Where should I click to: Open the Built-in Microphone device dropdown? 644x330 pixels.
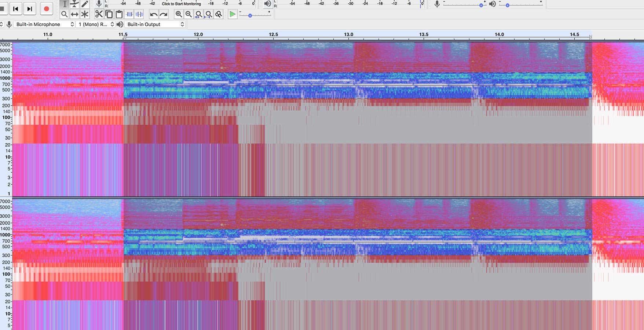(x=44, y=24)
